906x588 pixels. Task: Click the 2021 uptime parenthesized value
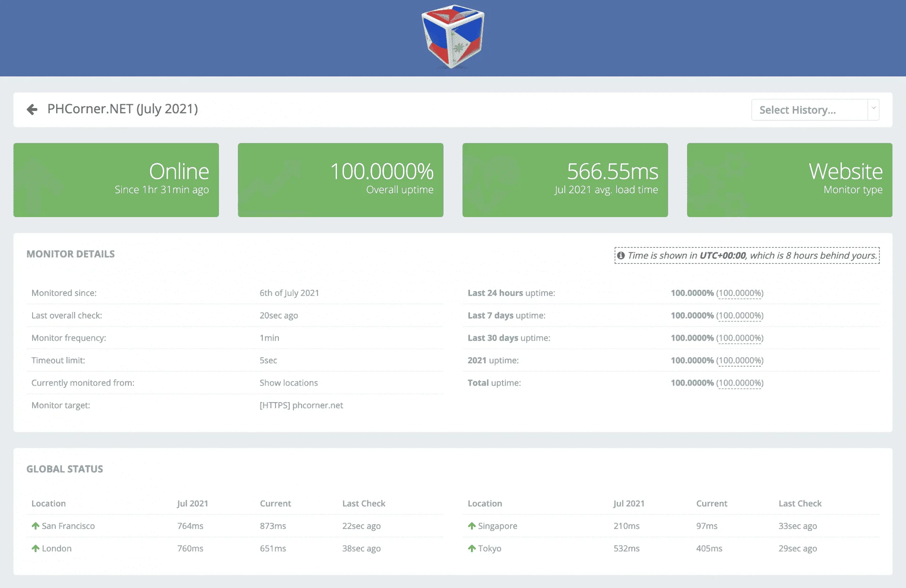[x=740, y=361]
